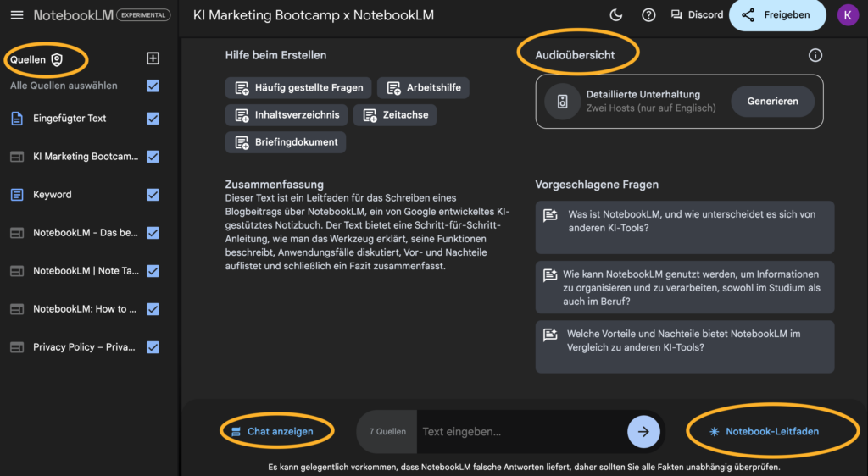Open the help question mark icon

pos(648,15)
